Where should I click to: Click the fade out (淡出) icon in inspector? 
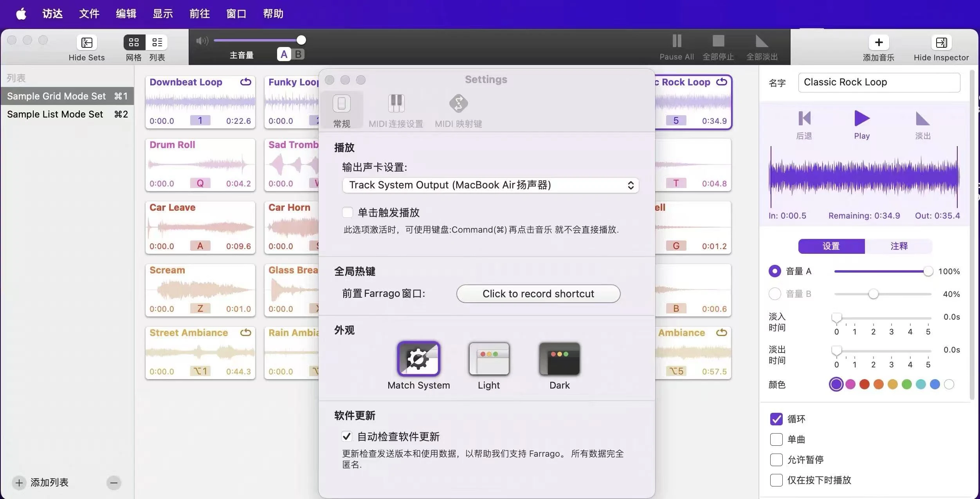(922, 118)
